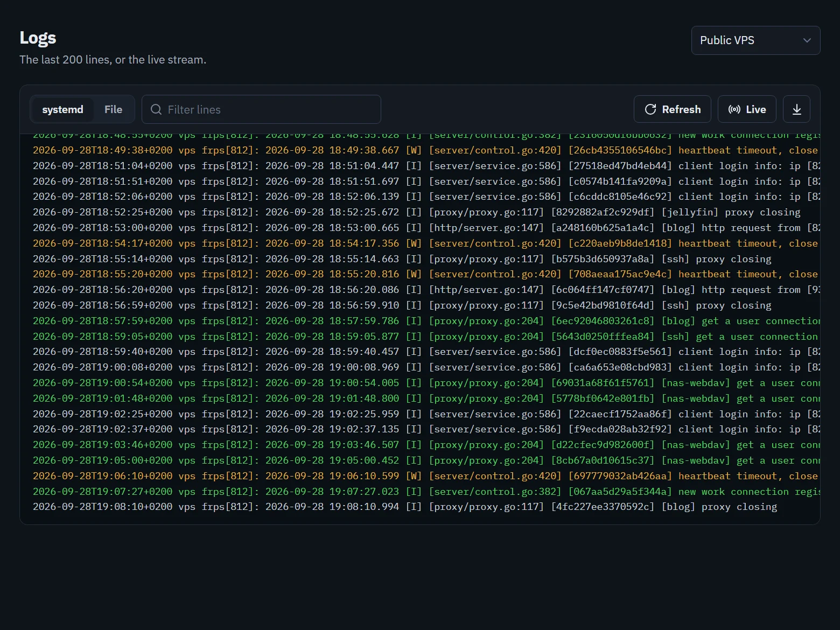Image resolution: width=840 pixels, height=630 pixels.
Task: Start the Live log stream
Action: (x=747, y=109)
